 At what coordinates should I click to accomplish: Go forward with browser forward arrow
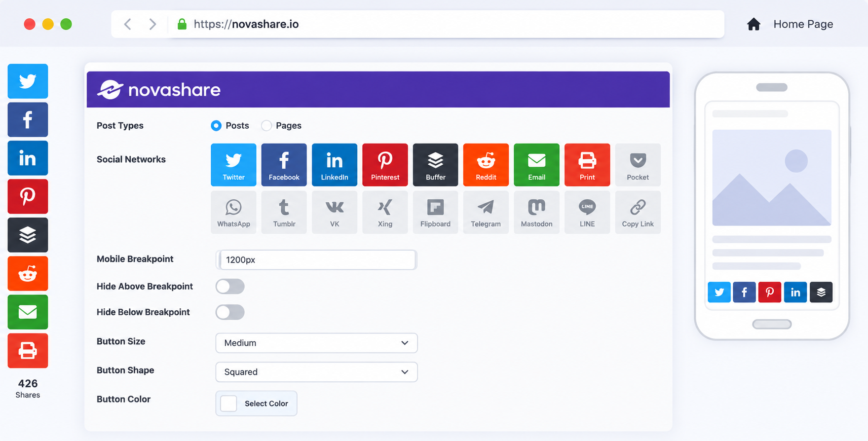(x=152, y=24)
